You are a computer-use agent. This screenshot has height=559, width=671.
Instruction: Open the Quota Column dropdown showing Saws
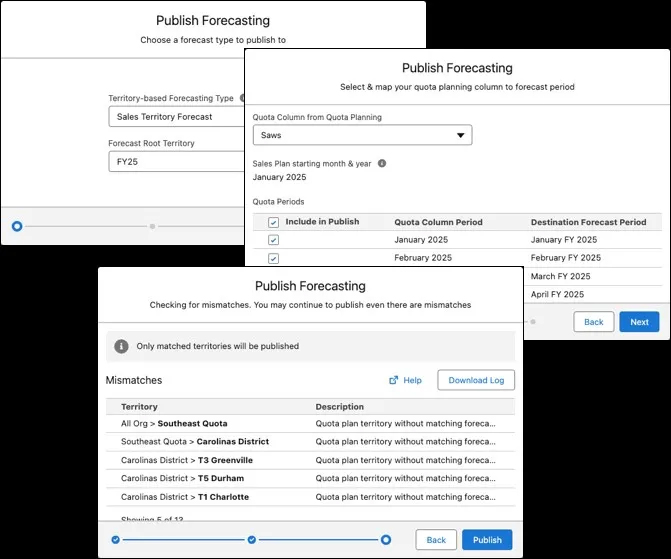362,135
